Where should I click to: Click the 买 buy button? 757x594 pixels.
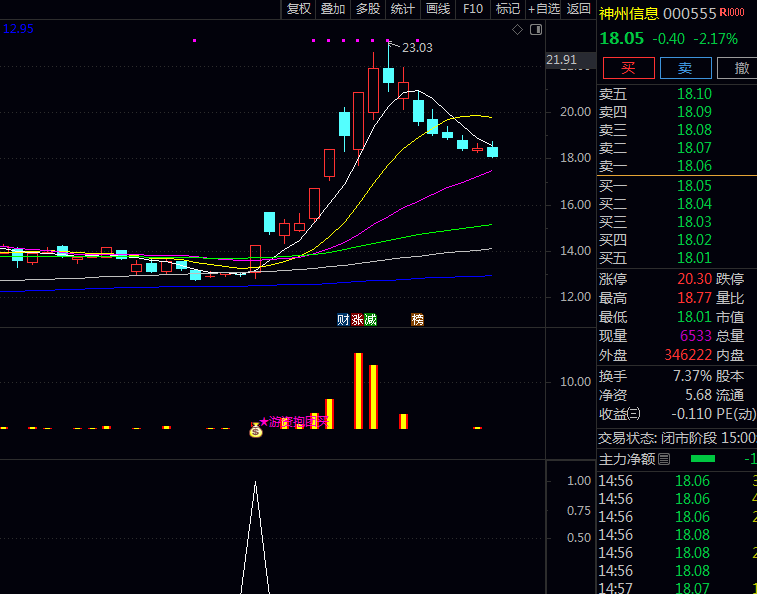(x=627, y=68)
